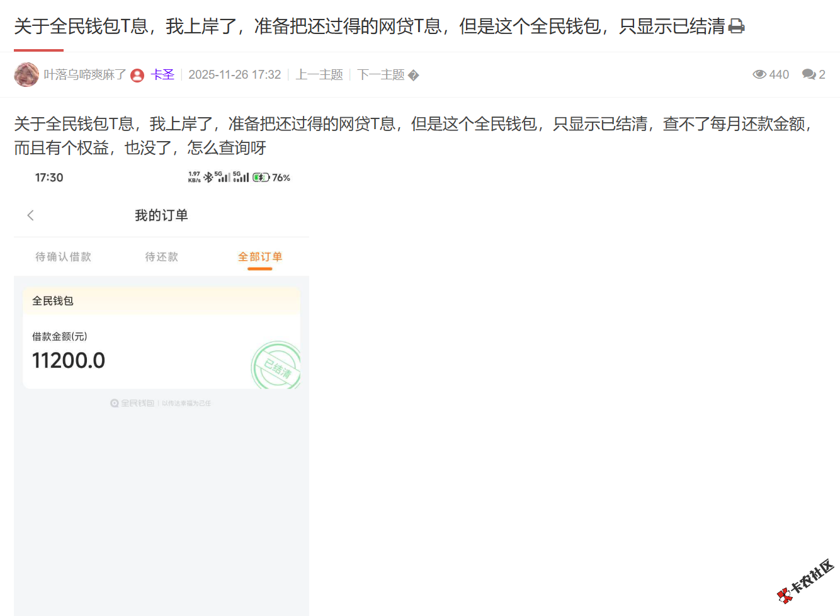The height and width of the screenshot is (616, 840).
Task: Click the Bluetooth status icon
Action: point(208,178)
